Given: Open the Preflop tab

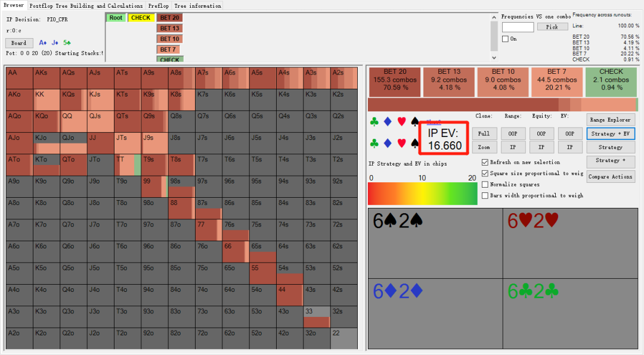Looking at the screenshot, I should [x=159, y=6].
